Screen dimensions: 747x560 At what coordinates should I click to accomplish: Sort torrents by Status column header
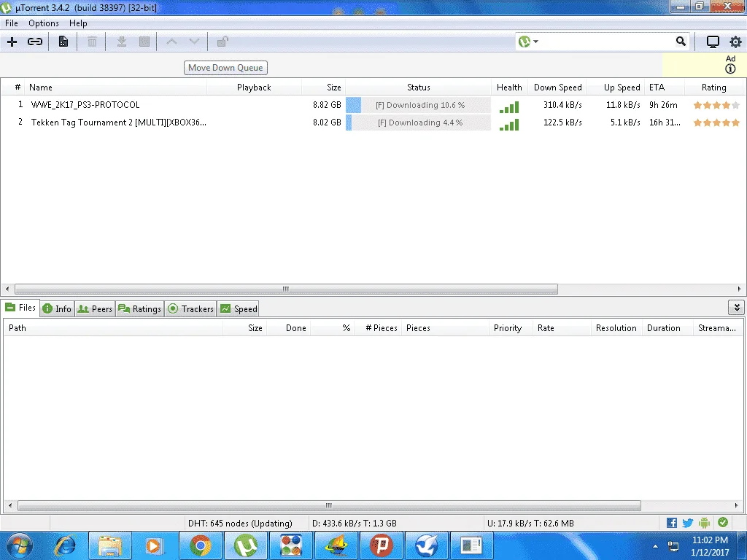point(418,87)
